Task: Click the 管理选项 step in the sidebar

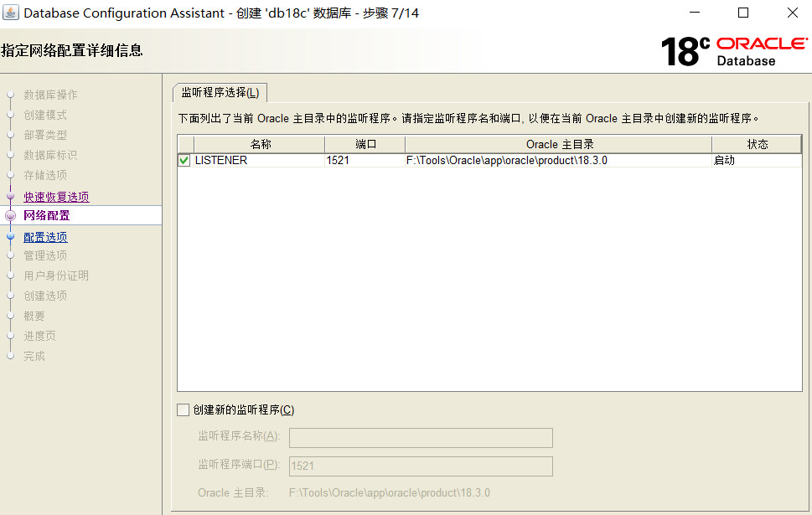Action: click(x=45, y=255)
